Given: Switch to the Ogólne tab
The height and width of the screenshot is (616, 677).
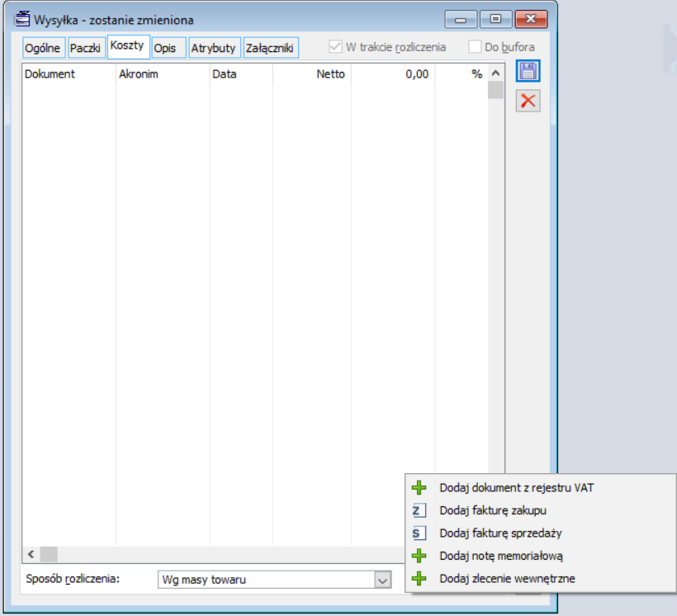Looking at the screenshot, I should (43, 48).
